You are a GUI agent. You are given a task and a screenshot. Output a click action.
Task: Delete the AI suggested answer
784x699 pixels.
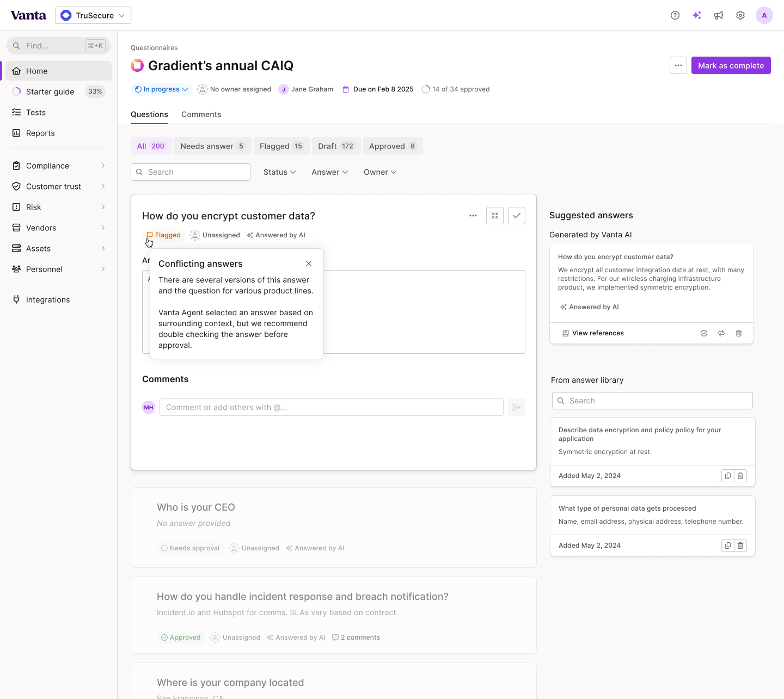tap(739, 333)
